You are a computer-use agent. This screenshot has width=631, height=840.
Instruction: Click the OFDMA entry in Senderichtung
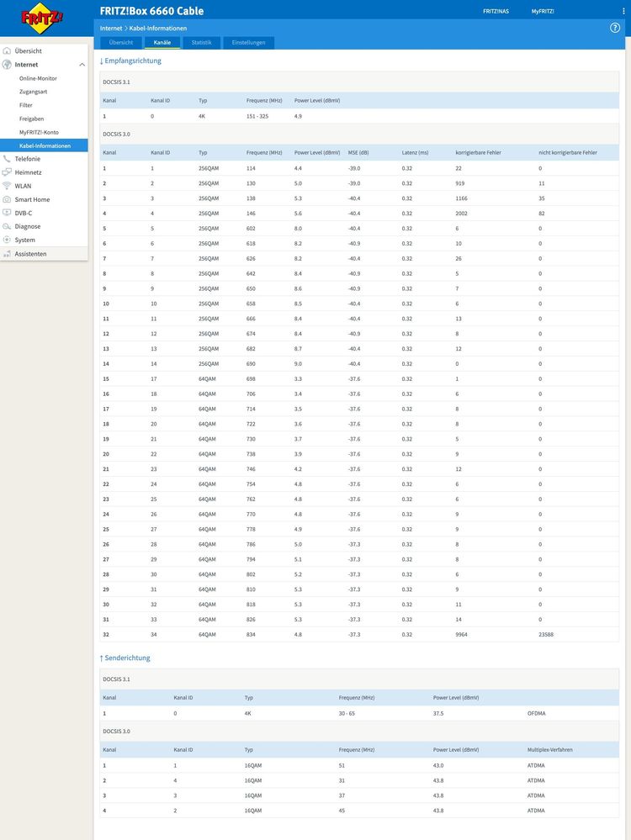[x=536, y=714]
